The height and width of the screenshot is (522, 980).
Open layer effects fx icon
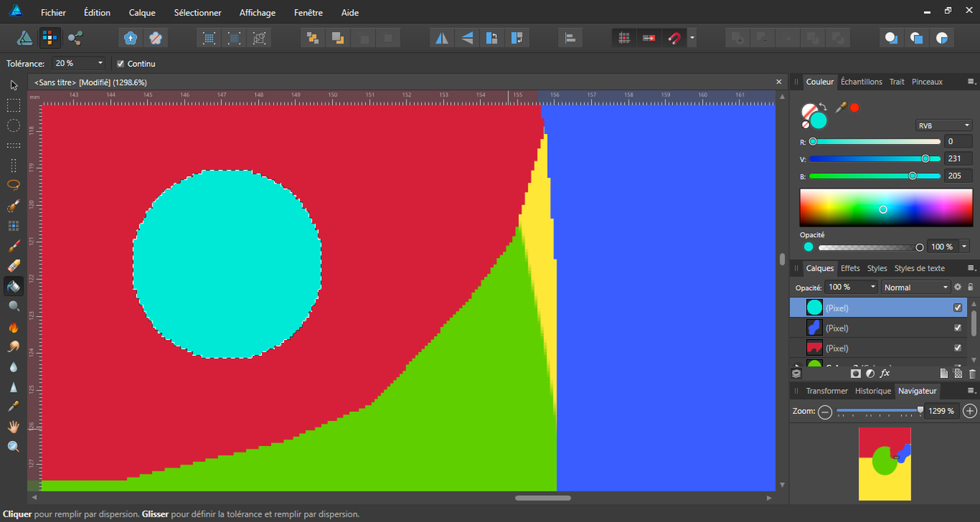[x=885, y=374]
